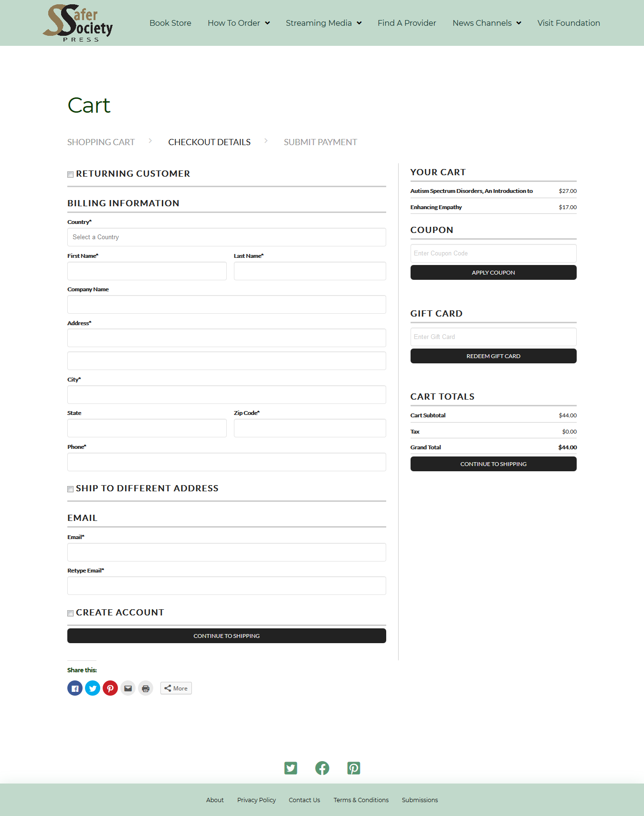Image resolution: width=644 pixels, height=816 pixels.
Task: Expand the How To Order menu
Action: coord(239,23)
